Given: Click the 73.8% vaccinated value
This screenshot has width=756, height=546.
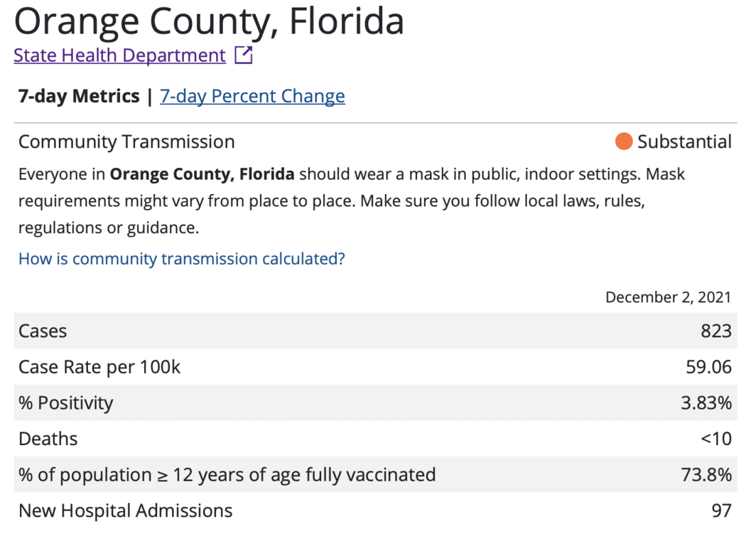Looking at the screenshot, I should pyautogui.click(x=706, y=475).
